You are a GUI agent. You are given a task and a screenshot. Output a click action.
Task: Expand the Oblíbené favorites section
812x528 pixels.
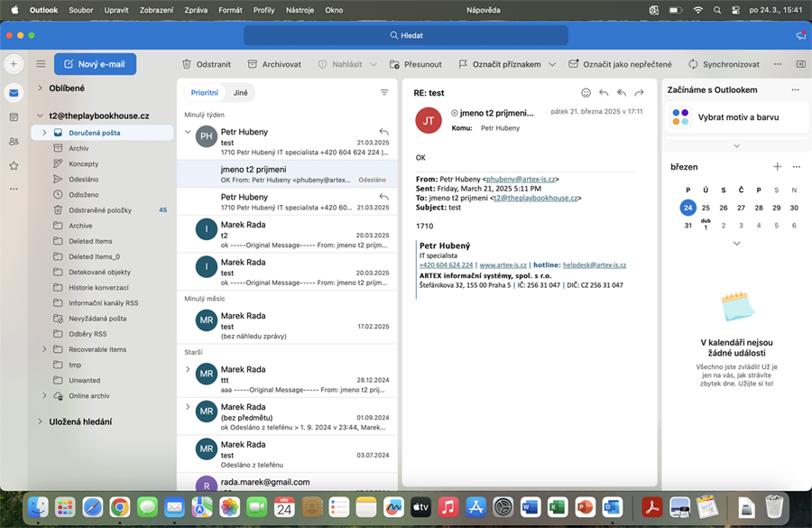pos(40,88)
